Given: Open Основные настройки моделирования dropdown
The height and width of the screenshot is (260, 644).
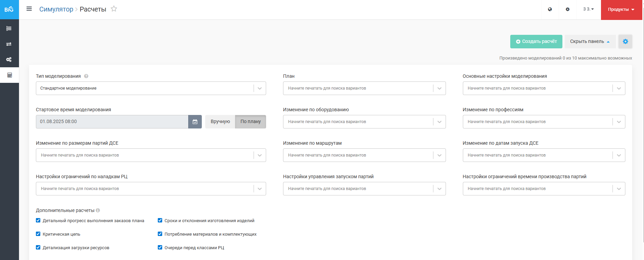Looking at the screenshot, I should point(544,88).
